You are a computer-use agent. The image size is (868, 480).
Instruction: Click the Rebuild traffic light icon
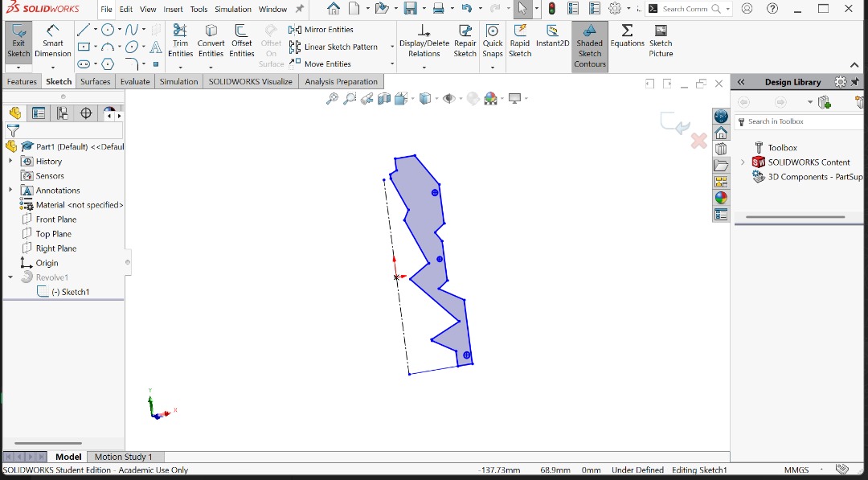pos(552,9)
